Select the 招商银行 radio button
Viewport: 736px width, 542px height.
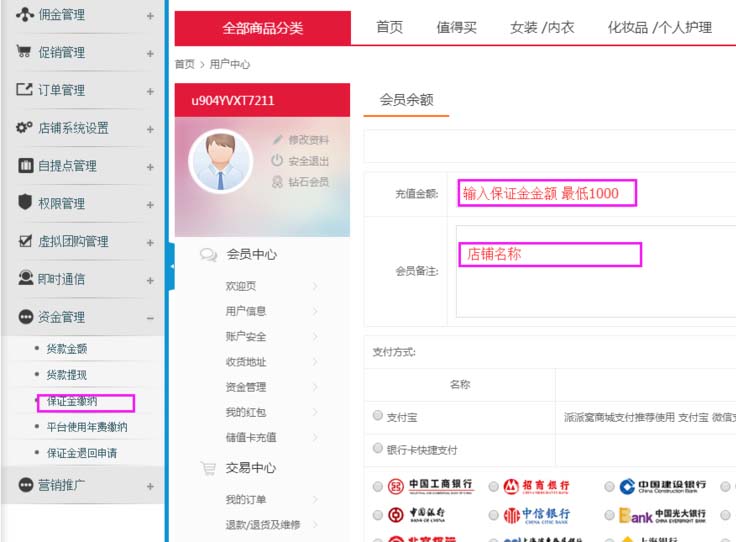point(493,487)
